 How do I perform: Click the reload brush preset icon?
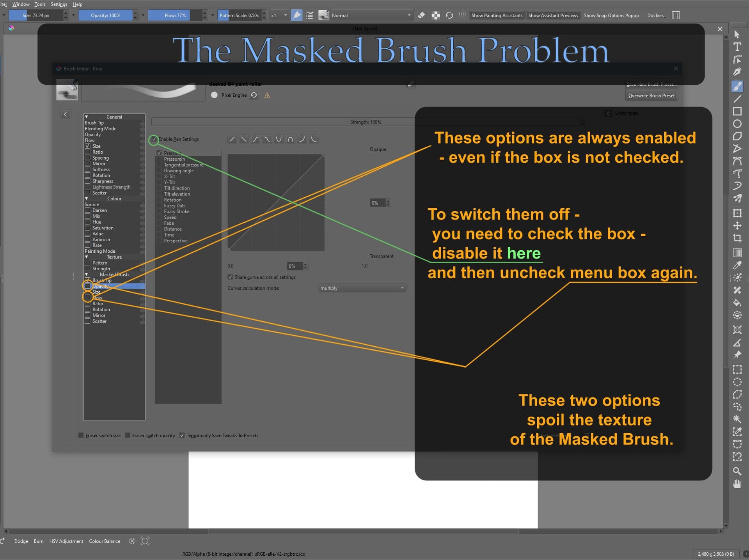pyautogui.click(x=449, y=15)
